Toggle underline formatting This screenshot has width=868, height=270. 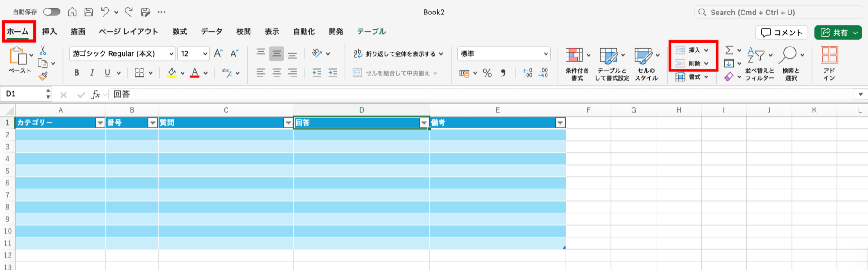pos(108,73)
